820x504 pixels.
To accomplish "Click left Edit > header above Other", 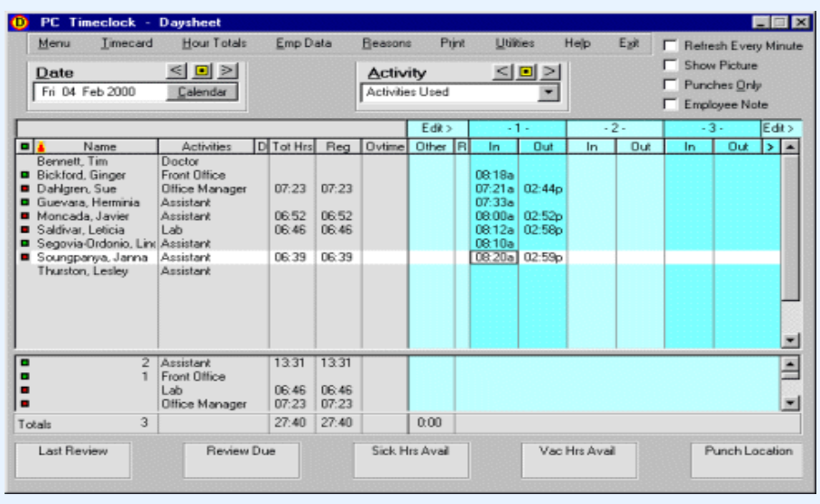I will point(437,128).
